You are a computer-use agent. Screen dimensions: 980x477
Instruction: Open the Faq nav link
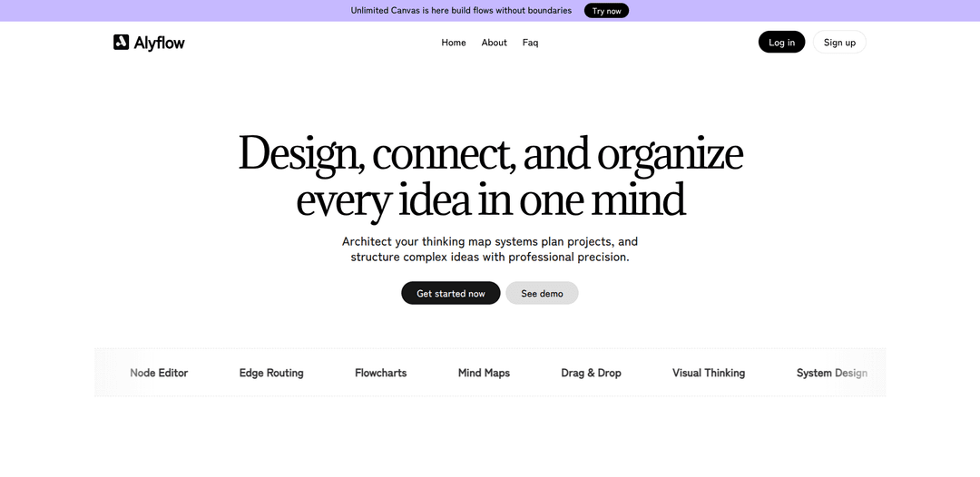coord(530,43)
